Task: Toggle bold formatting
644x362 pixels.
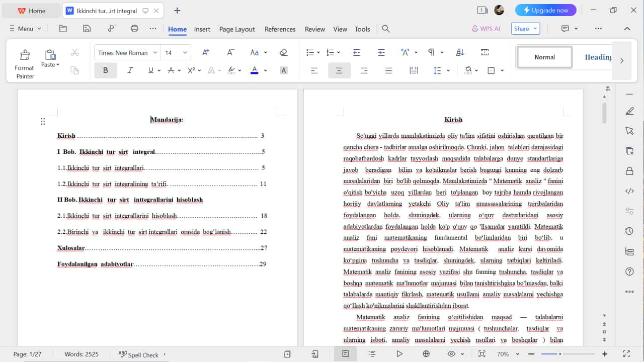Action: [106, 70]
